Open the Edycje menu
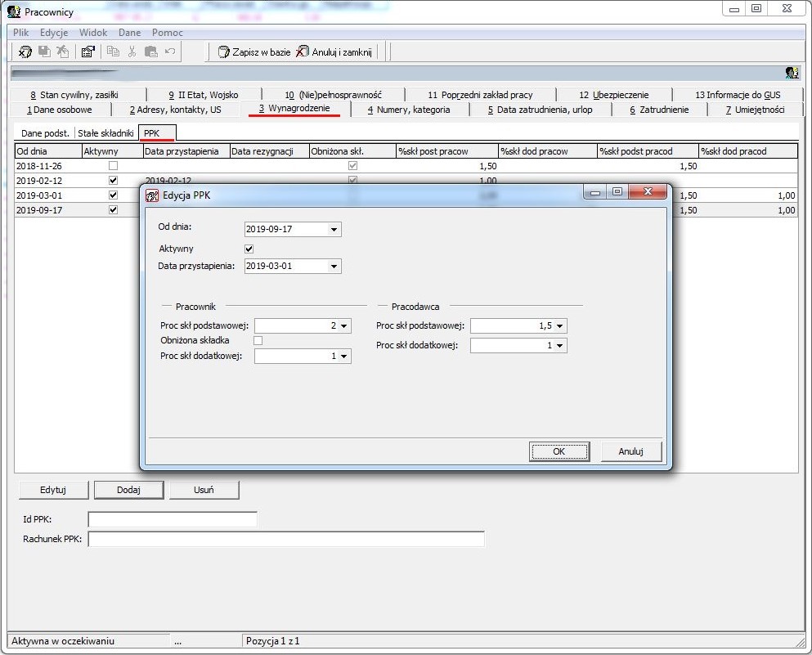 pyautogui.click(x=54, y=32)
